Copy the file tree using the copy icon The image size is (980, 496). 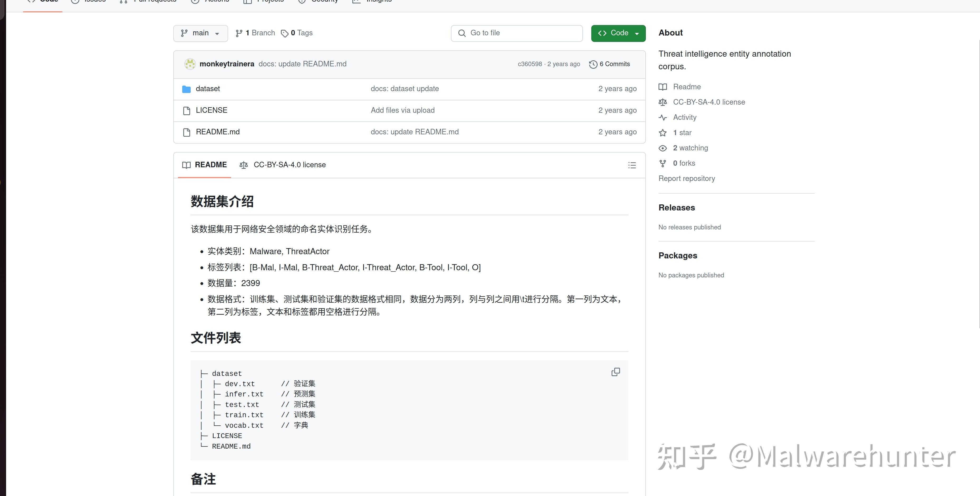coord(615,372)
